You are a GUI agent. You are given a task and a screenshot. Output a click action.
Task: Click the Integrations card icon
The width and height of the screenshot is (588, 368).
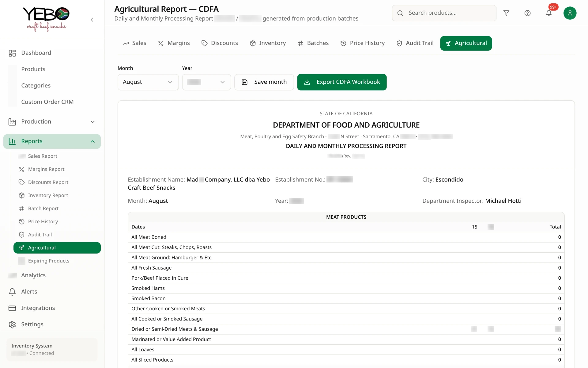pyautogui.click(x=12, y=308)
